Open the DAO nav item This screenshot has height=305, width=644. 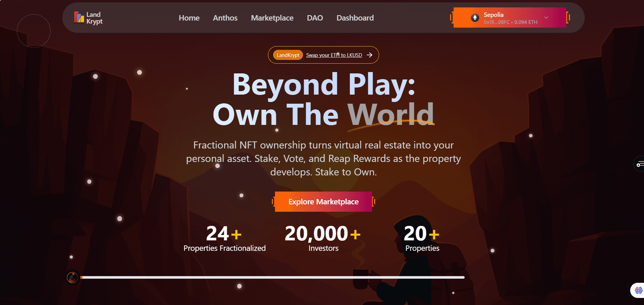(315, 18)
